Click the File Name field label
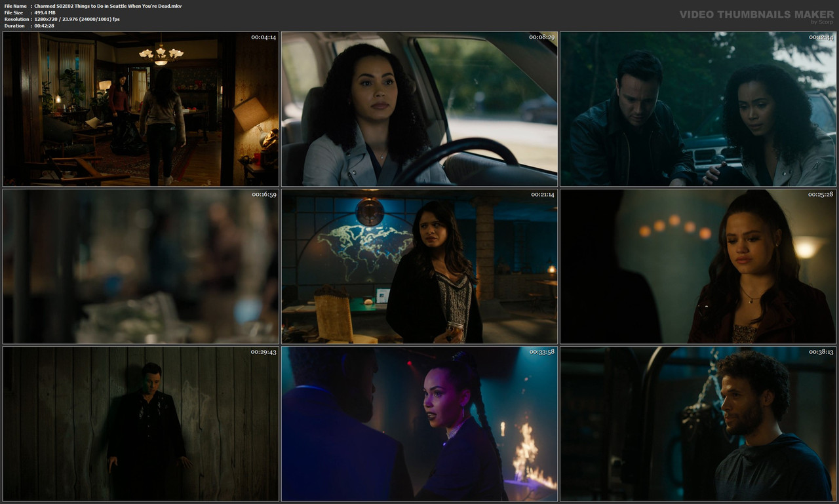Screen dimensions: 839x504 point(16,6)
